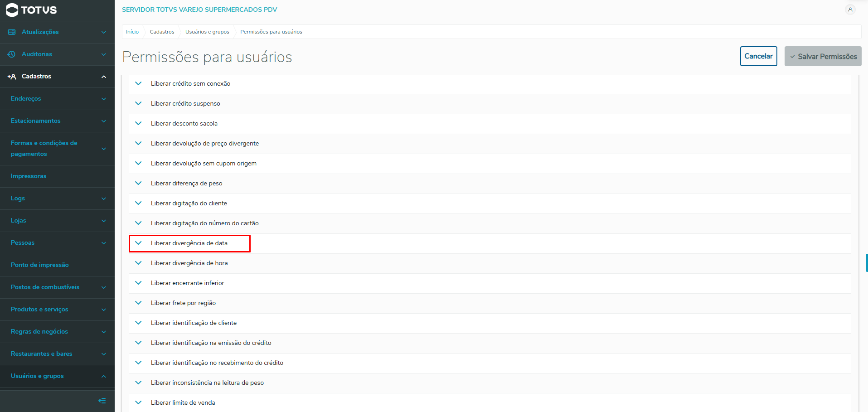Click Liberar desconto sacola text
This screenshot has width=868, height=412.
pos(184,123)
